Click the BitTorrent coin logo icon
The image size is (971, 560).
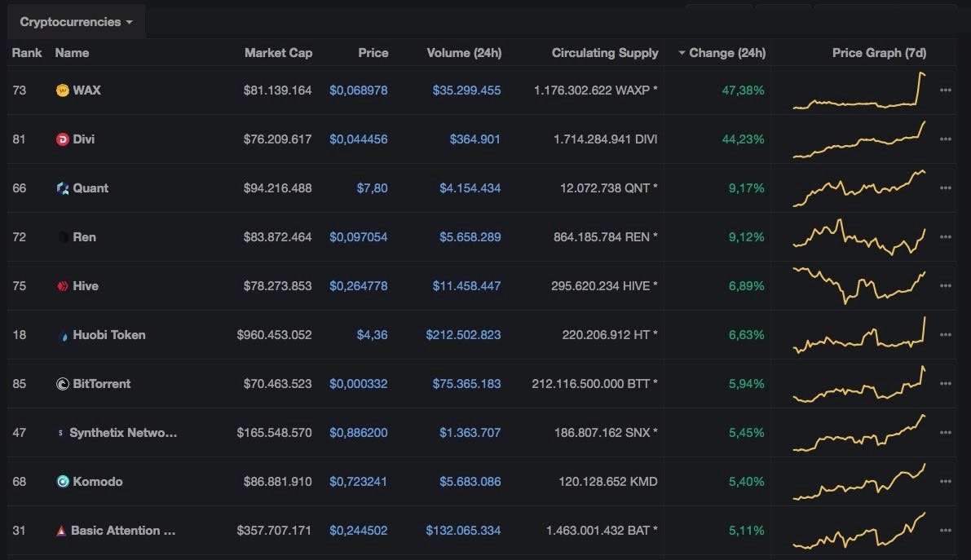(x=63, y=384)
